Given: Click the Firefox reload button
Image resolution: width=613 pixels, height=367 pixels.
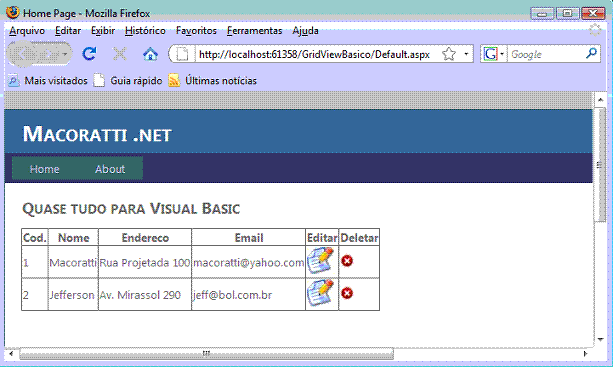Looking at the screenshot, I should (90, 54).
